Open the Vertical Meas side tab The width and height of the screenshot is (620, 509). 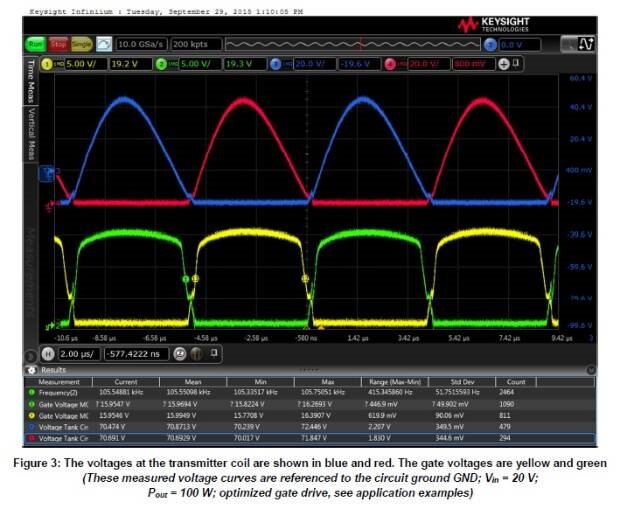[x=31, y=133]
